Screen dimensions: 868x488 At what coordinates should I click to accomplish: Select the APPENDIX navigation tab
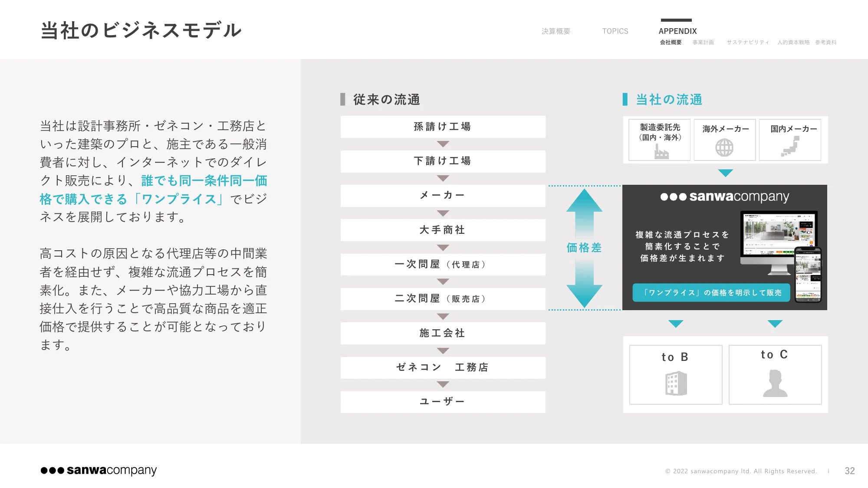pos(677,31)
